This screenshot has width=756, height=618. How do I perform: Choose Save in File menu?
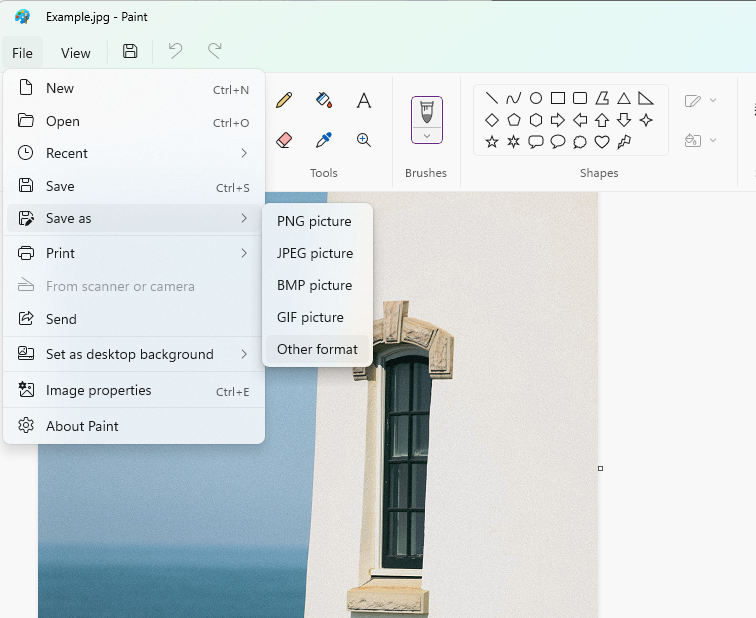134,186
